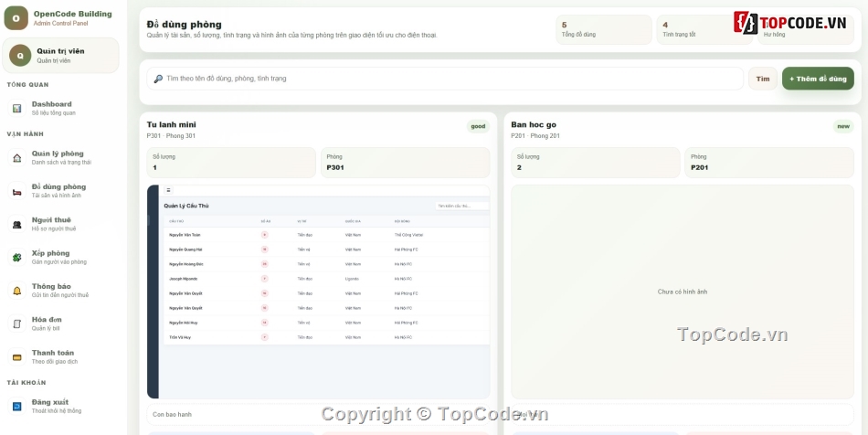The height and width of the screenshot is (435, 868).
Task: Go to Thanh toán transactions
Action: pos(63,357)
